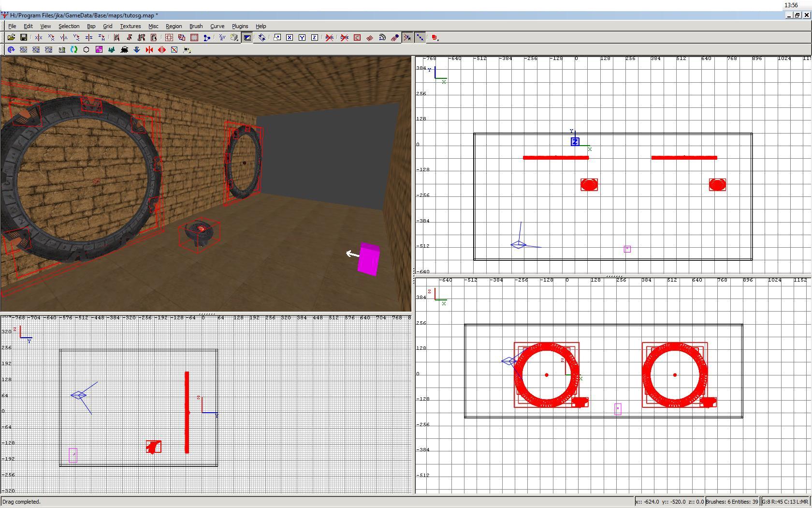Activate the Clipper tool
Image resolution: width=812 pixels, height=508 pixels.
[207, 37]
